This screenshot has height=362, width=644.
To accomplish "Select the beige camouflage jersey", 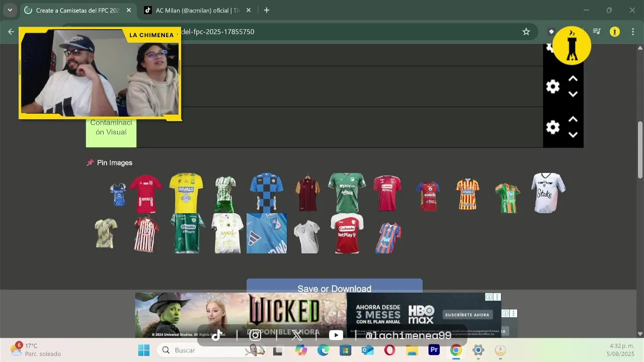I will pos(106,233).
